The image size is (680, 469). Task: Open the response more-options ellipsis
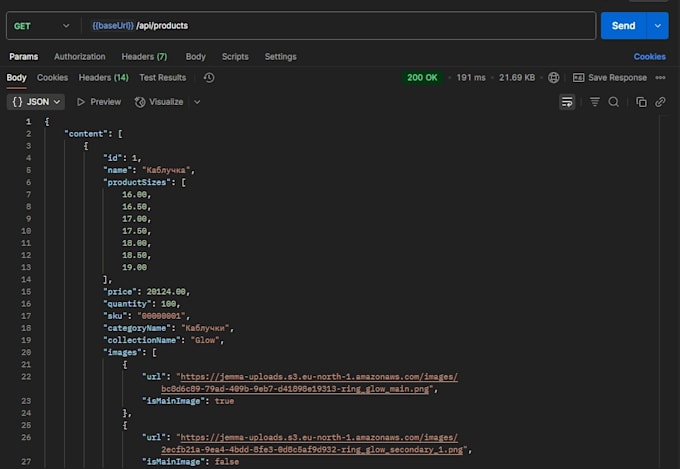(660, 78)
